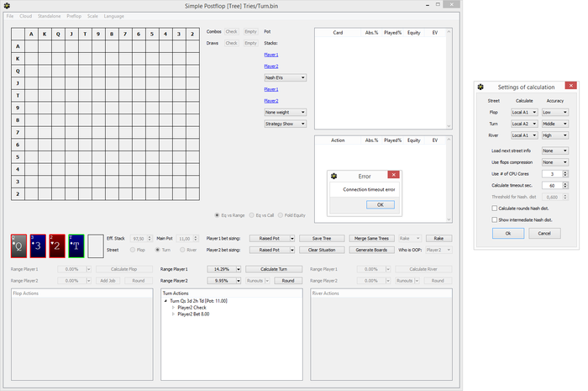Expand the Player2 Check tree node
588x391 pixels.
pyautogui.click(x=173, y=308)
